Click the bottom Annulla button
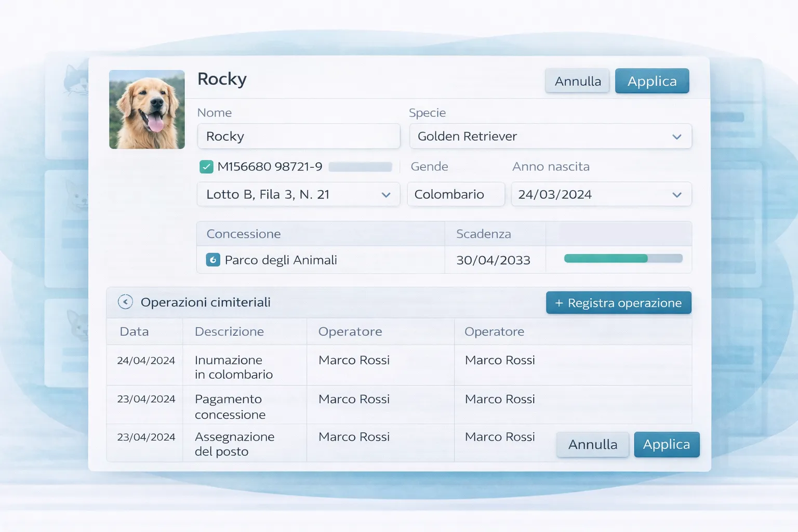The width and height of the screenshot is (798, 532). [x=593, y=445]
